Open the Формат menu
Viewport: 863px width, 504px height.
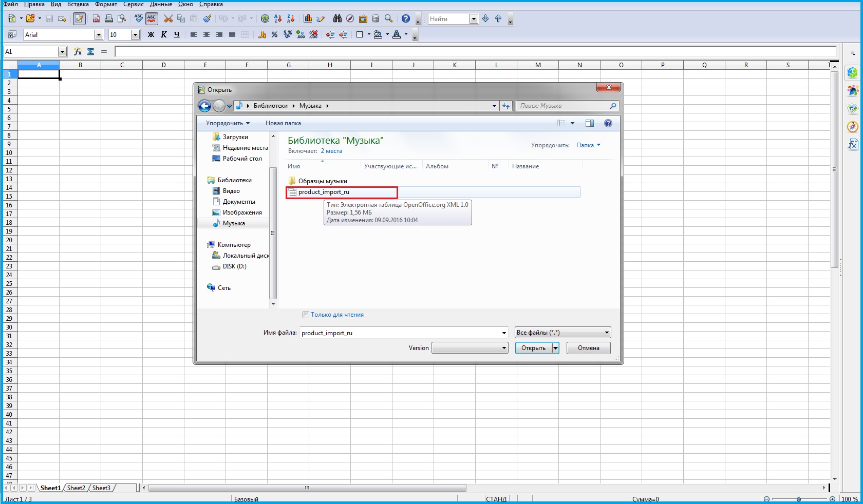click(x=106, y=4)
